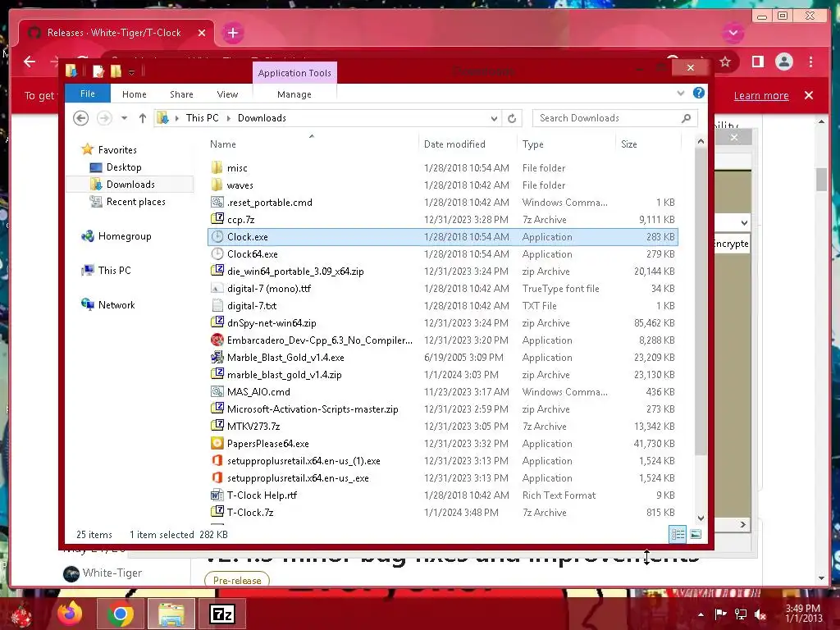Sort by Type column header

567,144
